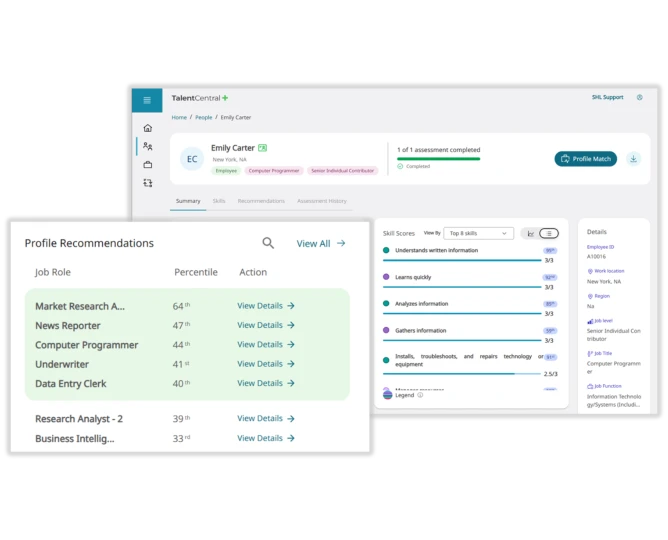Click View All recommendations link

point(321,243)
